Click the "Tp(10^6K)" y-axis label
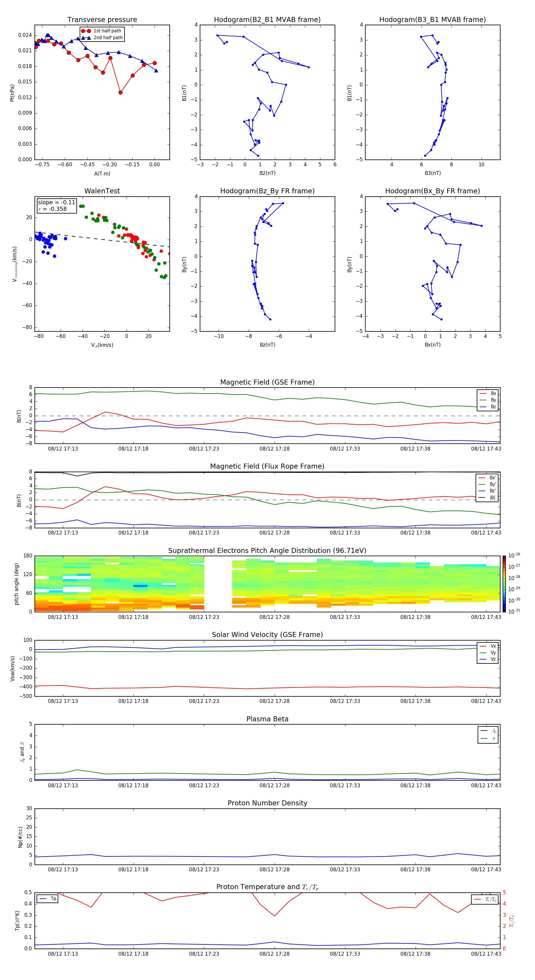Image resolution: width=535 pixels, height=980 pixels. click(17, 921)
